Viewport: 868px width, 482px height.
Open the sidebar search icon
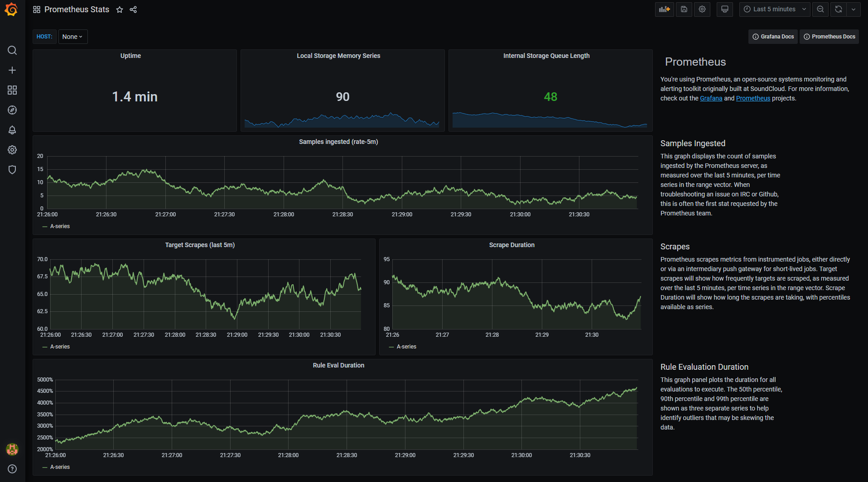(12, 50)
